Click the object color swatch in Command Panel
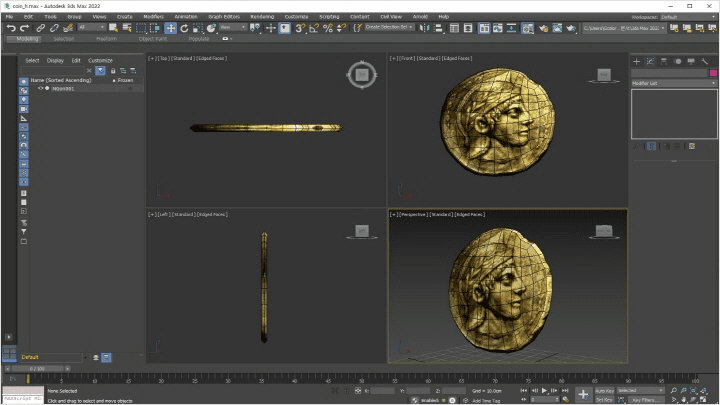 713,73
